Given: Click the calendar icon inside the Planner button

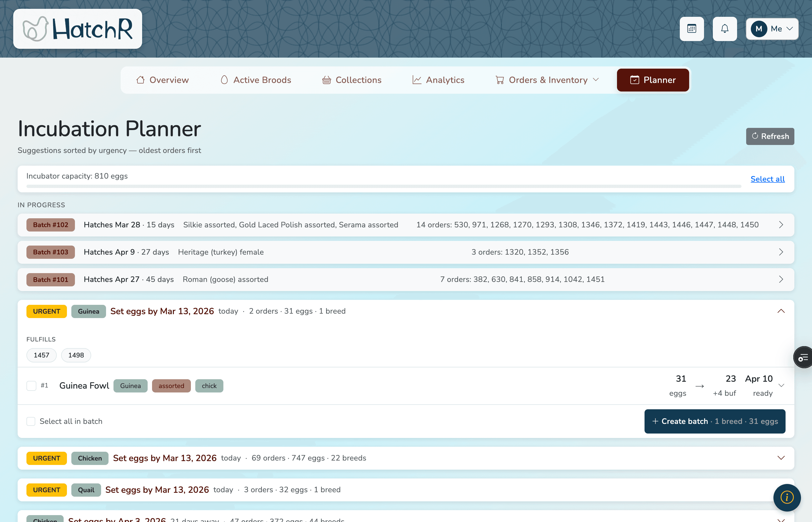Looking at the screenshot, I should [634, 80].
